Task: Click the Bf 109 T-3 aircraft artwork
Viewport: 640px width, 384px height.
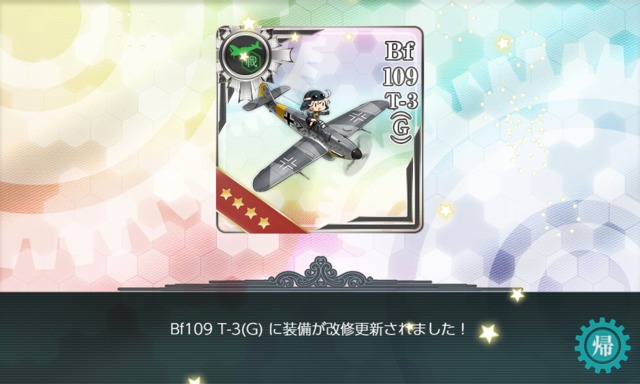Action: coord(312,137)
